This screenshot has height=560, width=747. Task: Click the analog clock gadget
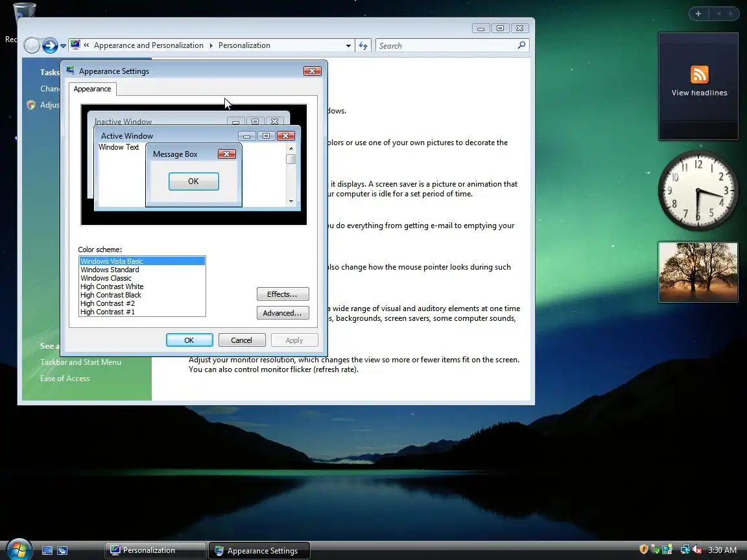coord(698,191)
